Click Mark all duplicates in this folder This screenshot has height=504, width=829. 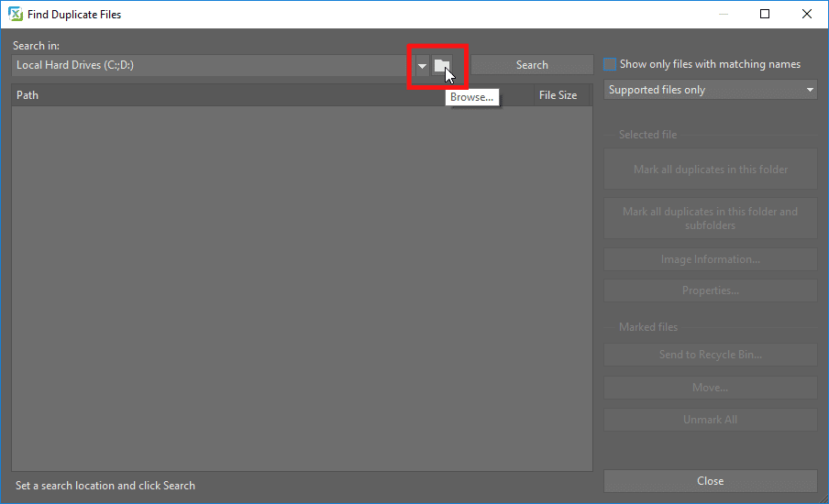coord(711,169)
